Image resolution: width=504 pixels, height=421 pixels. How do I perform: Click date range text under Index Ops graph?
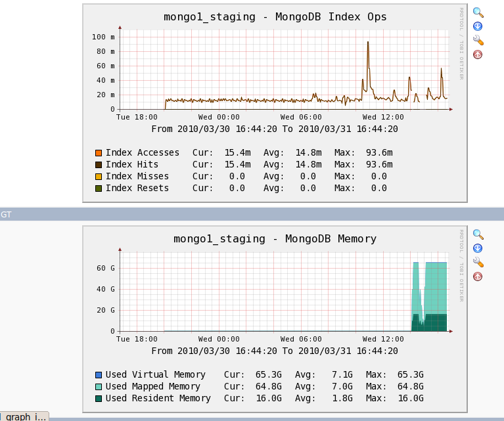tap(275, 129)
